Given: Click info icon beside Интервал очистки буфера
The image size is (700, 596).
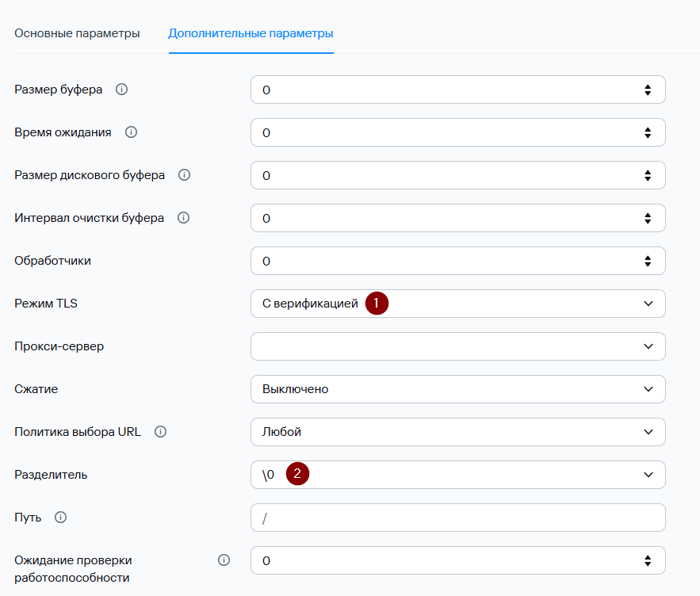Looking at the screenshot, I should click(x=183, y=218).
